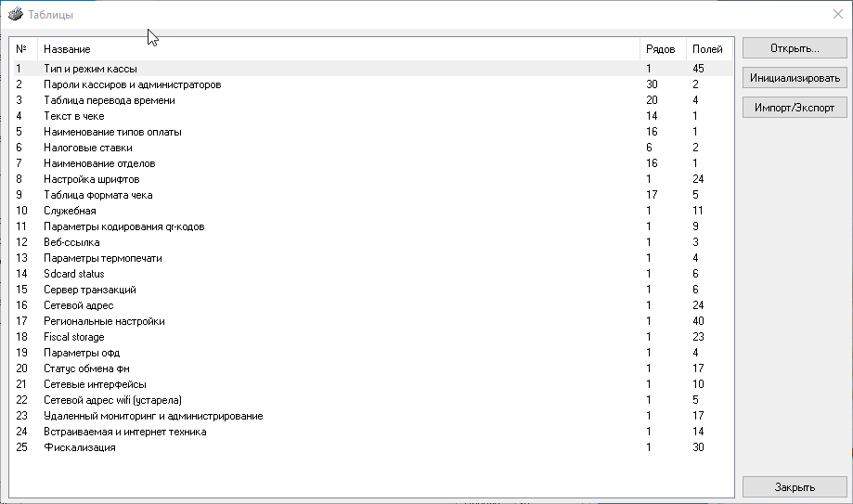Select the Текст в чеке row

pos(73,116)
